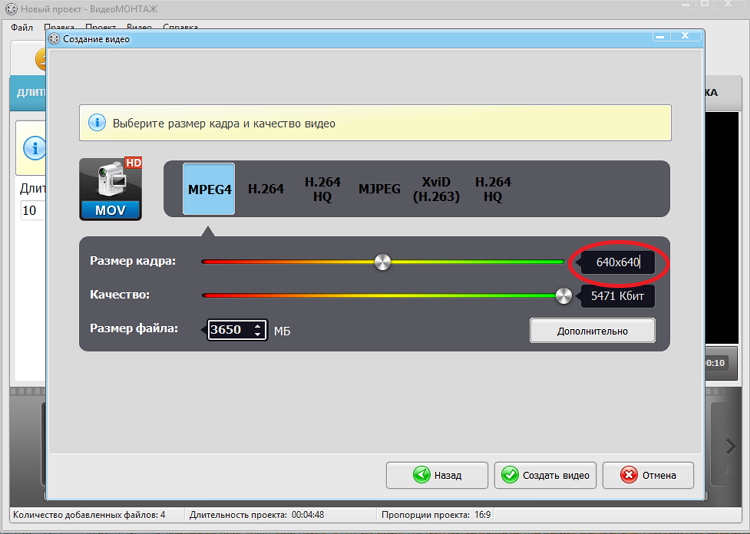
Task: Select the MPEG4 codec option
Action: tap(209, 189)
